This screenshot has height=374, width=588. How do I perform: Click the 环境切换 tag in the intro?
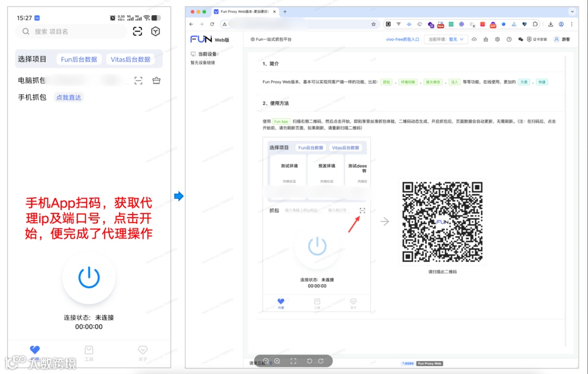(x=408, y=82)
